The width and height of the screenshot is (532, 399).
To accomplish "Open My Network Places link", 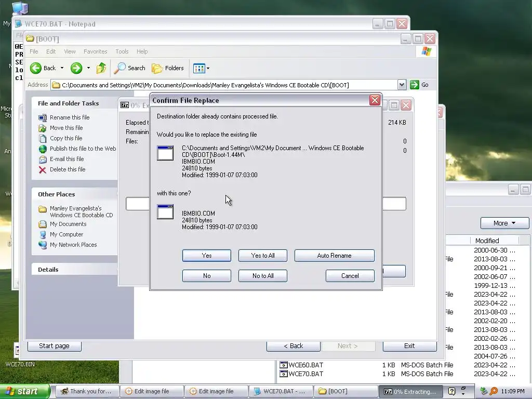I will click(73, 245).
